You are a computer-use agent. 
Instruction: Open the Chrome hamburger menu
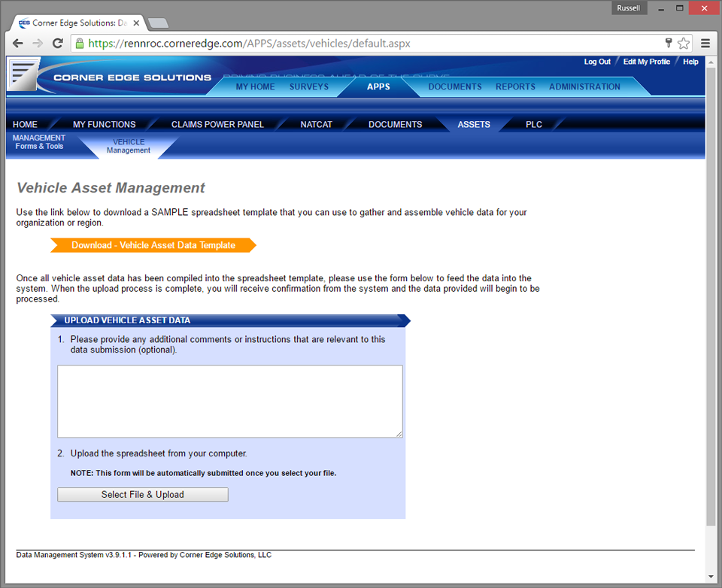pyautogui.click(x=705, y=44)
